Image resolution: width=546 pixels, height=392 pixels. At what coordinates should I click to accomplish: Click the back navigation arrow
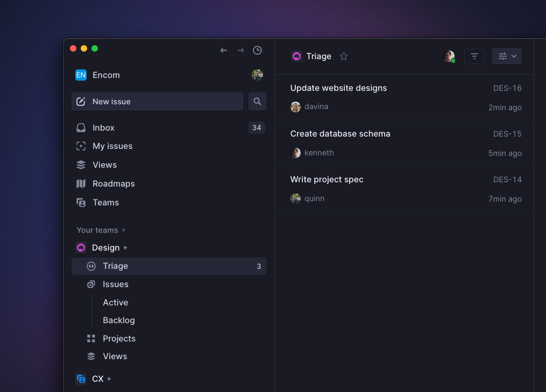pos(224,50)
